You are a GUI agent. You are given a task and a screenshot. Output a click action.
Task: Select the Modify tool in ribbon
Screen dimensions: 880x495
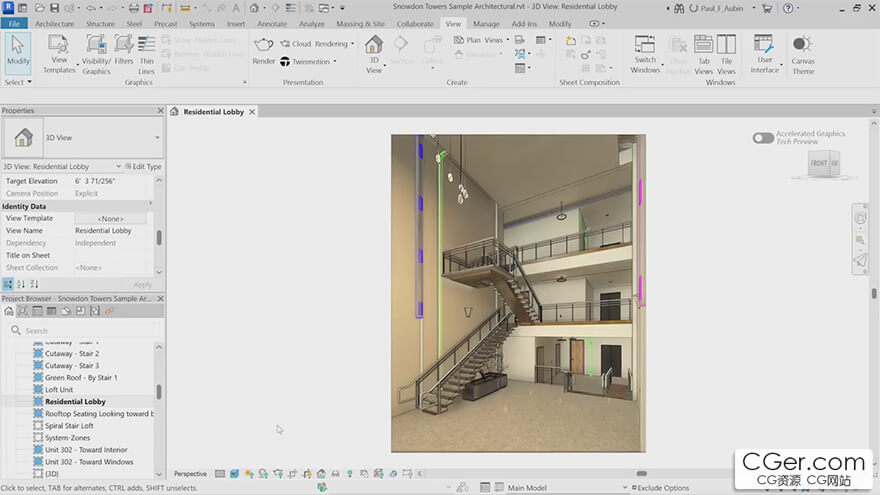18,52
